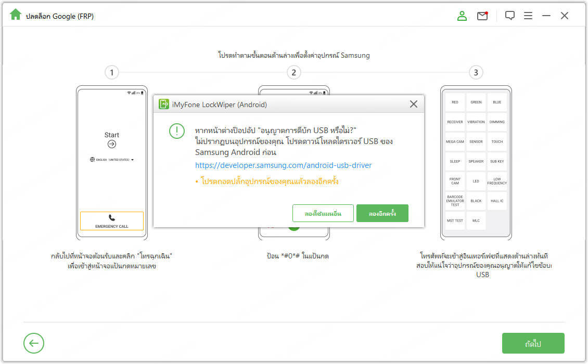Click the VIBRATION tile
Viewport: 588px width, 364px height.
coord(476,122)
